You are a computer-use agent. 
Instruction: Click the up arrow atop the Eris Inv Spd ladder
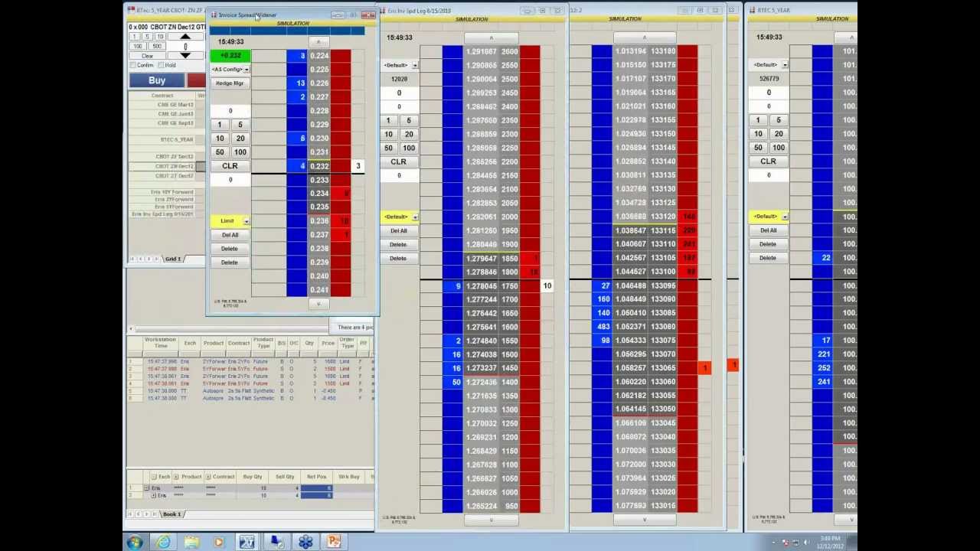pos(491,37)
